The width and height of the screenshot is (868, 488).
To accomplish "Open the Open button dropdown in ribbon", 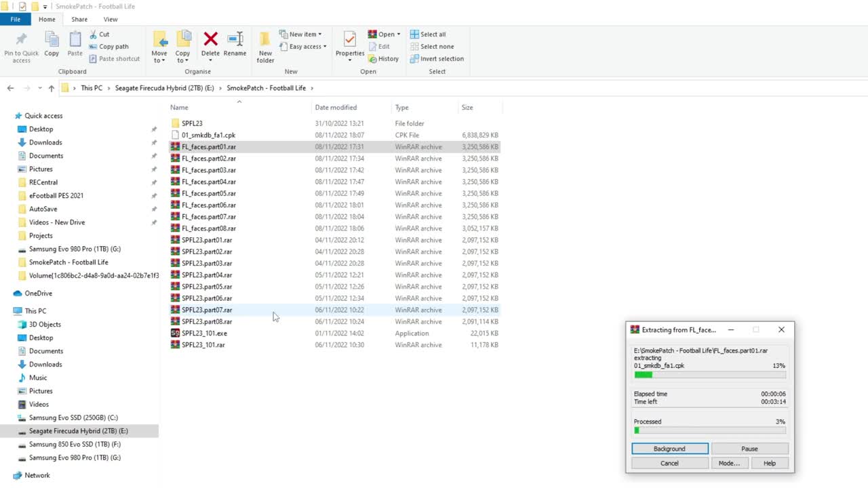I will 399,34.
